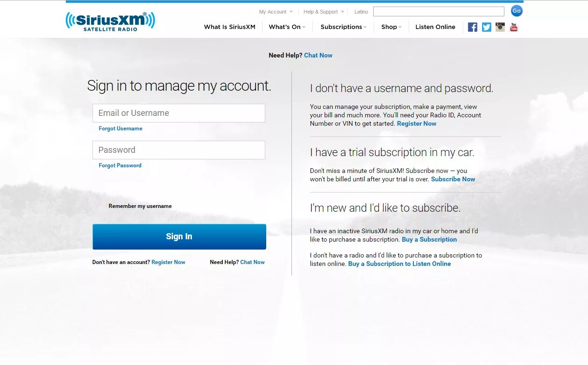Click the Password field

click(179, 150)
